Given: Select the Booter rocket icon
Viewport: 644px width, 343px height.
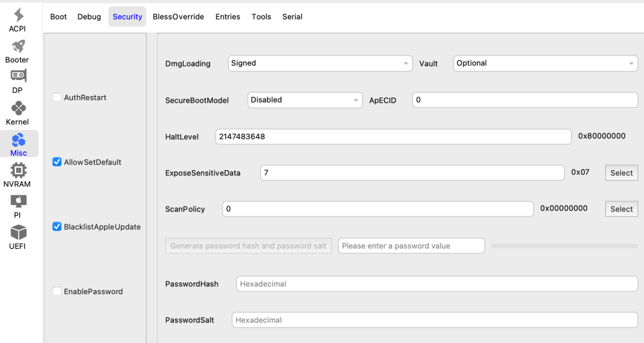Looking at the screenshot, I should click(x=19, y=46).
